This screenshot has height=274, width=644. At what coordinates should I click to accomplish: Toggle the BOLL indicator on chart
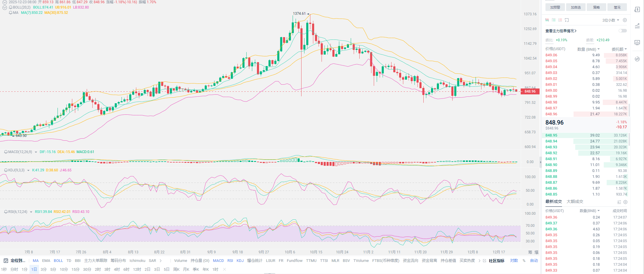(x=58, y=261)
